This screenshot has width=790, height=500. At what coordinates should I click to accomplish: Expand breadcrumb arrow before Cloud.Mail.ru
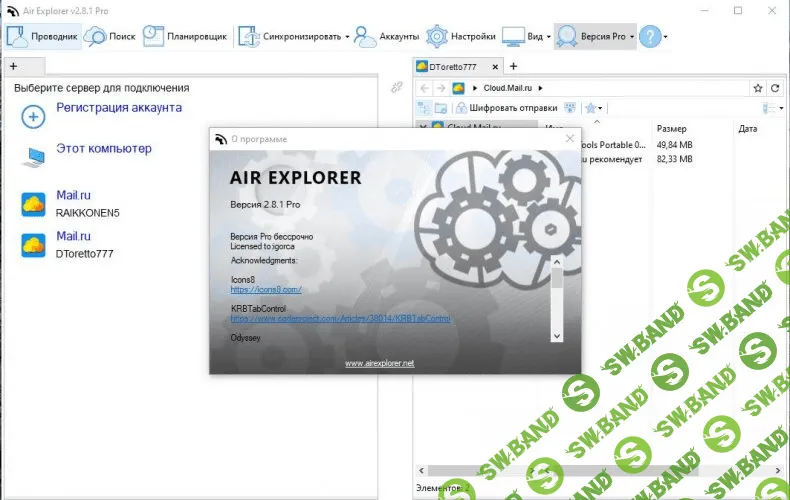click(x=475, y=88)
